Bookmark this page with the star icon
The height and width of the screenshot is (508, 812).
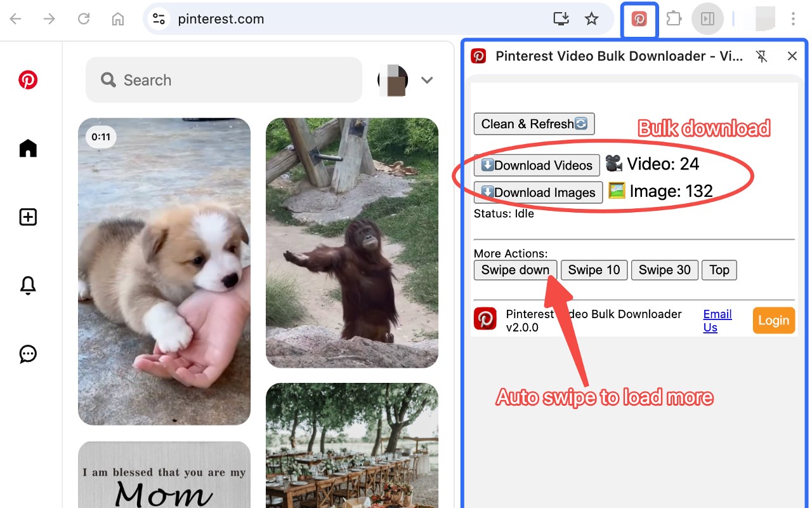592,19
